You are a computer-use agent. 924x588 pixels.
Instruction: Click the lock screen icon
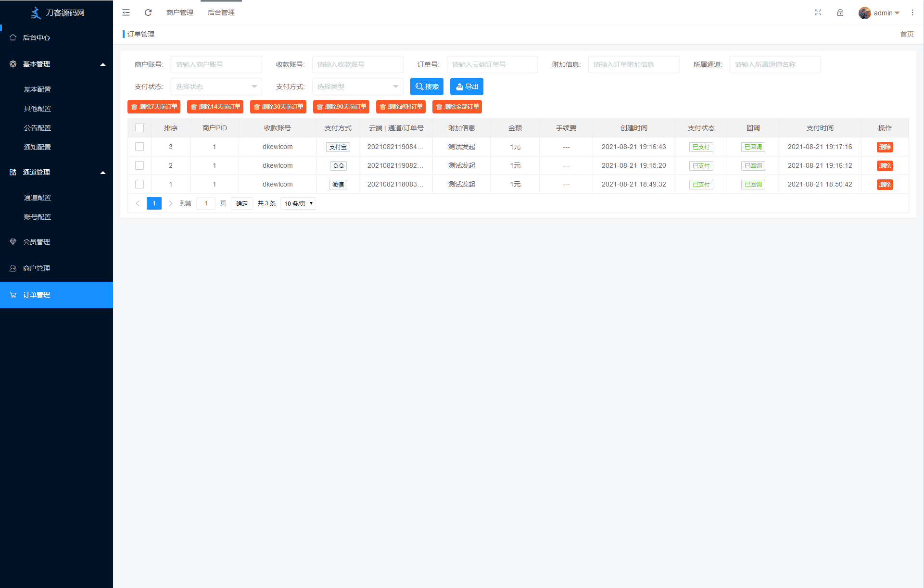pyautogui.click(x=840, y=13)
